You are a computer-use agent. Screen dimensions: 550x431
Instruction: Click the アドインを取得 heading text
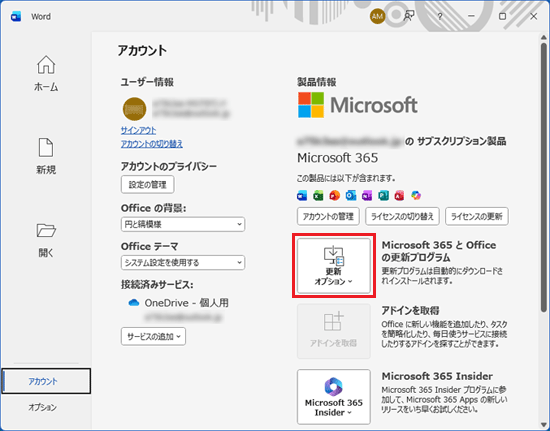click(x=410, y=310)
